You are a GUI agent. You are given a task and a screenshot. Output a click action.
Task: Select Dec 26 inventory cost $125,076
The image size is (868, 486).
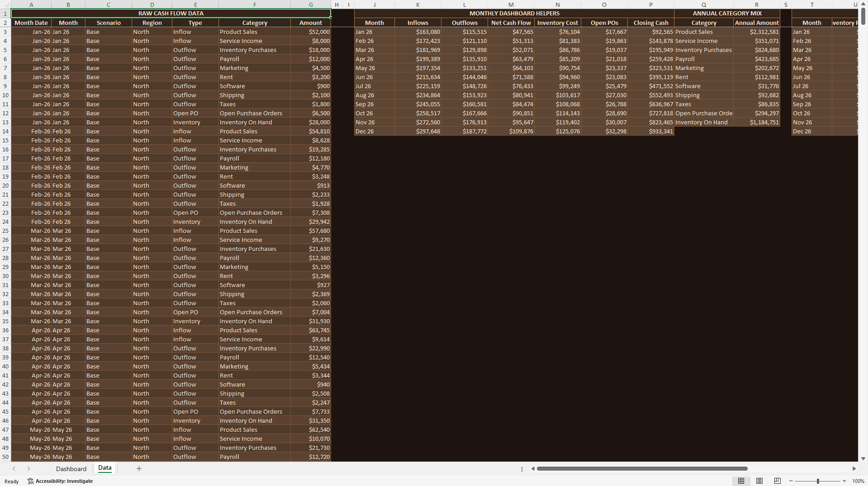click(558, 131)
